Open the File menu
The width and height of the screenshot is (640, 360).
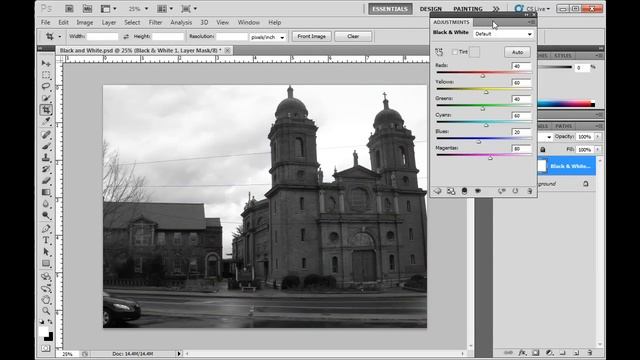tap(45, 22)
